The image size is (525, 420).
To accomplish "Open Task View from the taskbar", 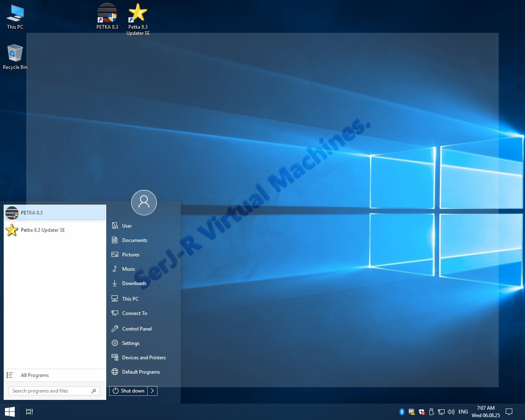I will pos(30,411).
